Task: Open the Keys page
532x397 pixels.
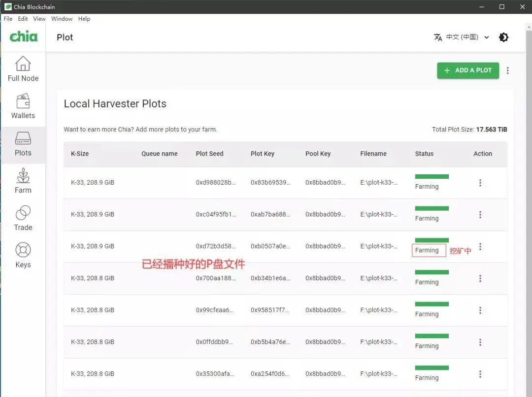Action: [23, 256]
